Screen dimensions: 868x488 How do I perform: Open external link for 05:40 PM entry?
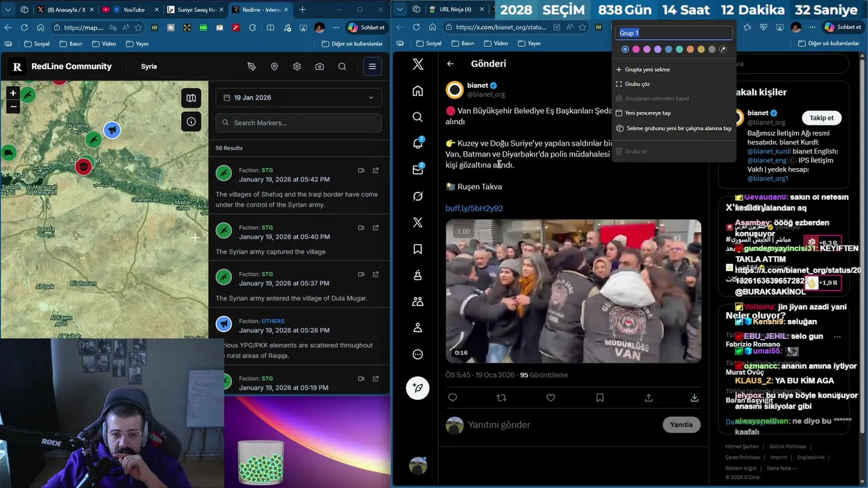(x=376, y=228)
